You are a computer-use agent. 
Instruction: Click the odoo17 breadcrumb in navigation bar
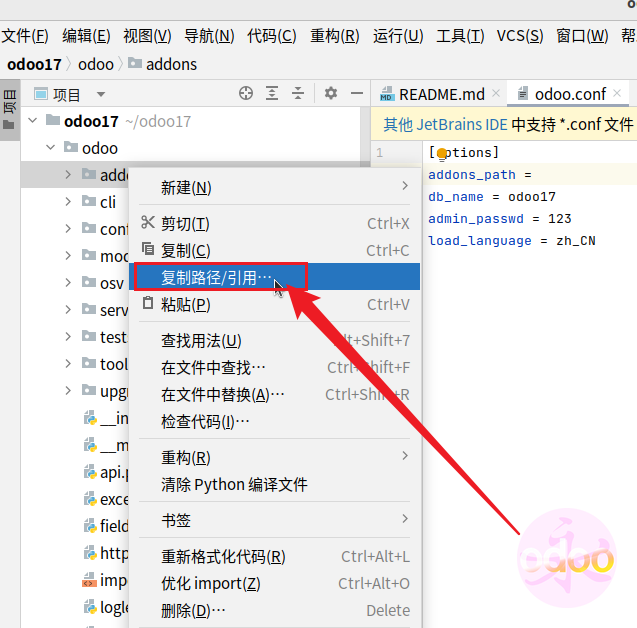(34, 64)
